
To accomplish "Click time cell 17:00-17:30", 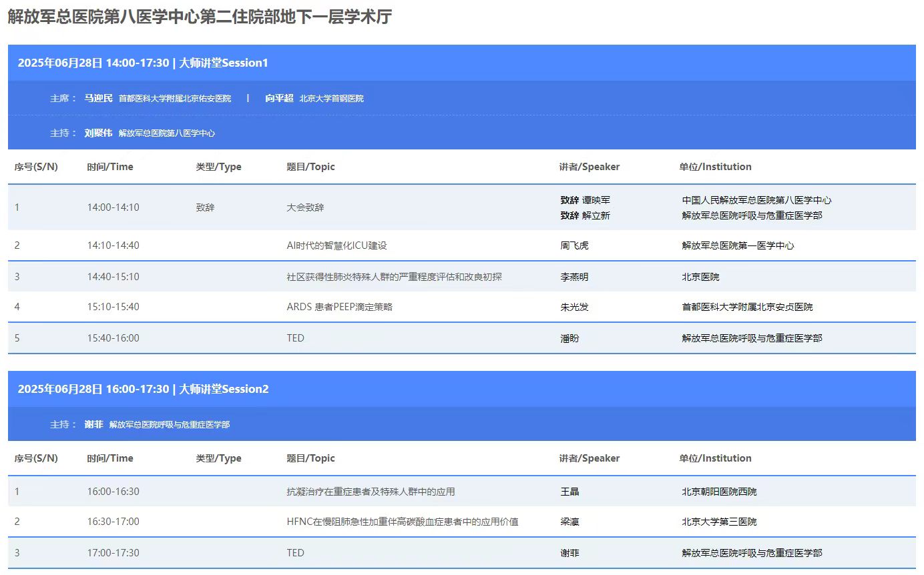I will pos(113,553).
